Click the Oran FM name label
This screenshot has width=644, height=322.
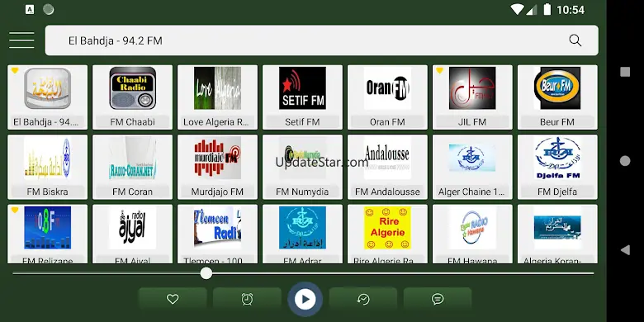387,122
